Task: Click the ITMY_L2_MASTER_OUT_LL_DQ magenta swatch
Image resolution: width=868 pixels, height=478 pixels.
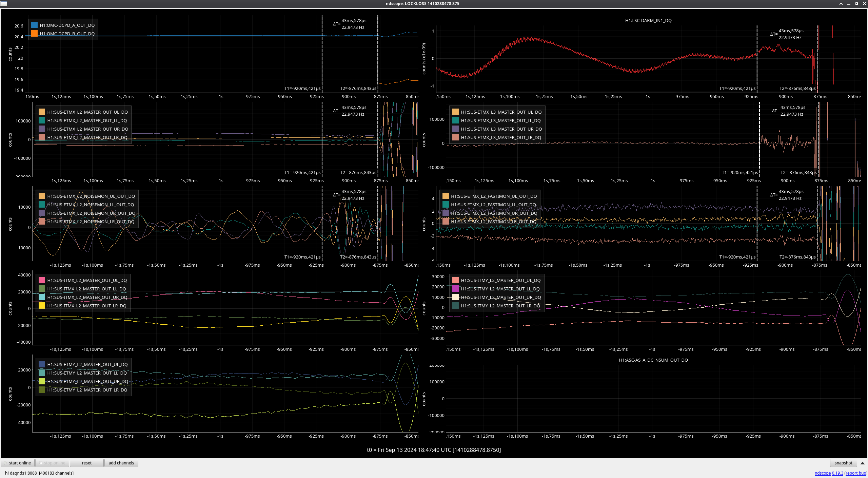Action: [x=455, y=289]
